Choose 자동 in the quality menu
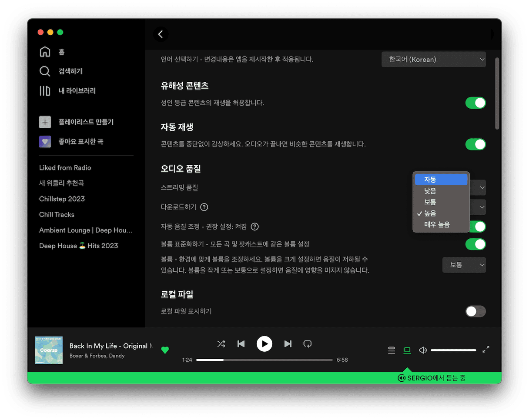This screenshot has height=420, width=529. [x=440, y=180]
